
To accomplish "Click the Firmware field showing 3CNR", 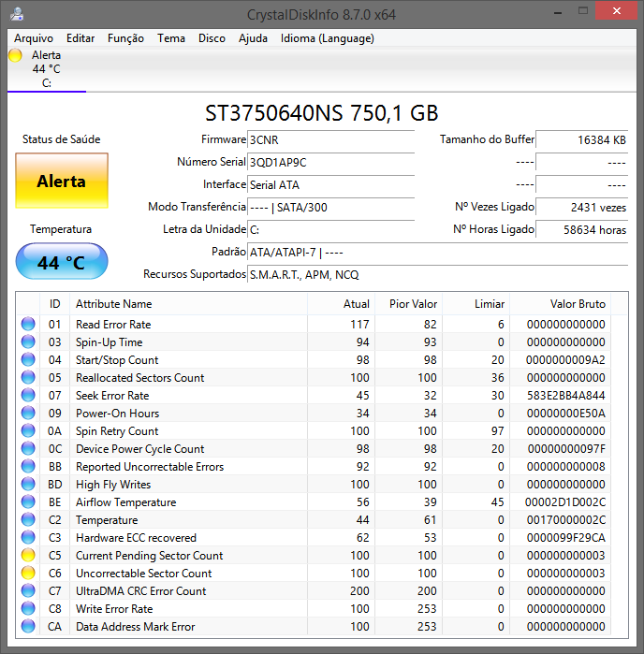I will pyautogui.click(x=331, y=139).
